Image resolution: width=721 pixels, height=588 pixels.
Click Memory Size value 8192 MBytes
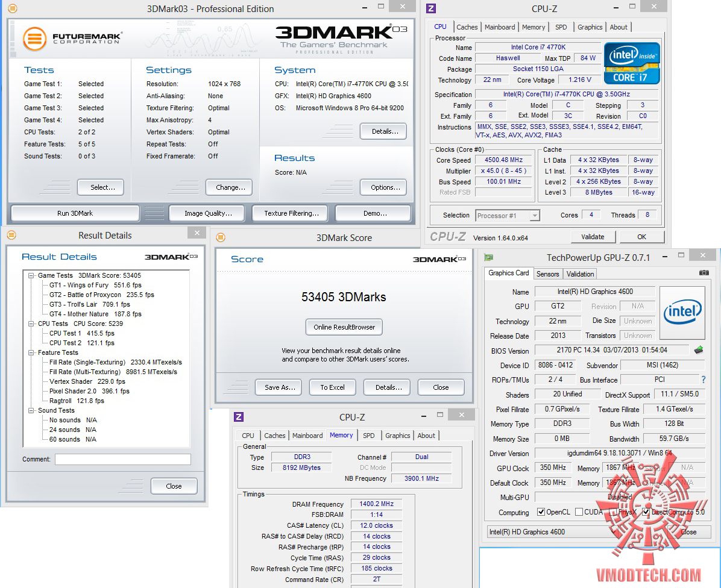(x=301, y=468)
